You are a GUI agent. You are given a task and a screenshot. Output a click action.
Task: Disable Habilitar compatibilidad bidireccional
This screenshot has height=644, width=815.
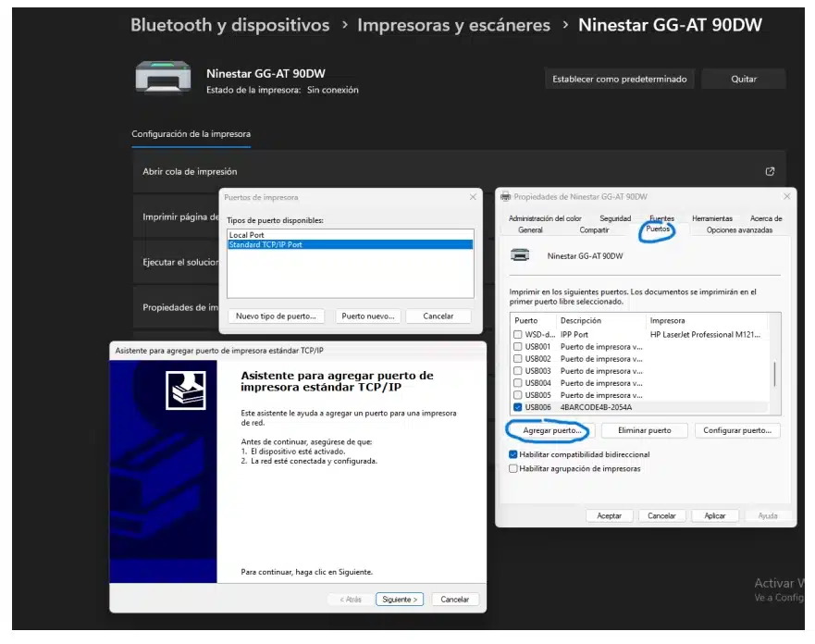513,454
